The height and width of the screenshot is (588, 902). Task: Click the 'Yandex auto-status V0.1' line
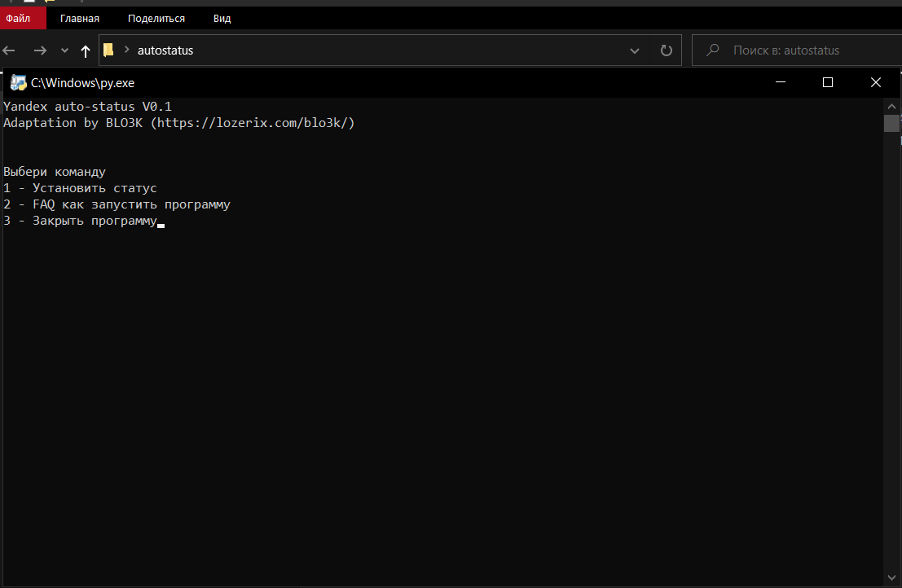[87, 107]
